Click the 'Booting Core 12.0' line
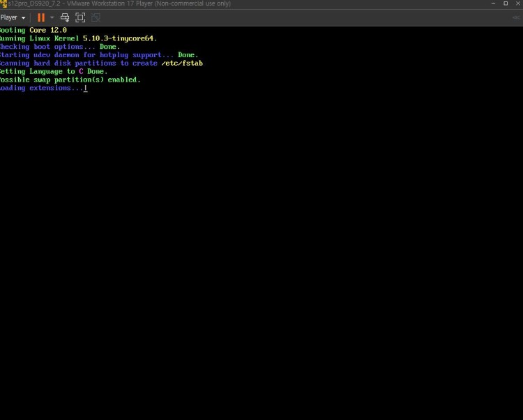Image resolution: width=523 pixels, height=420 pixels. (33, 30)
